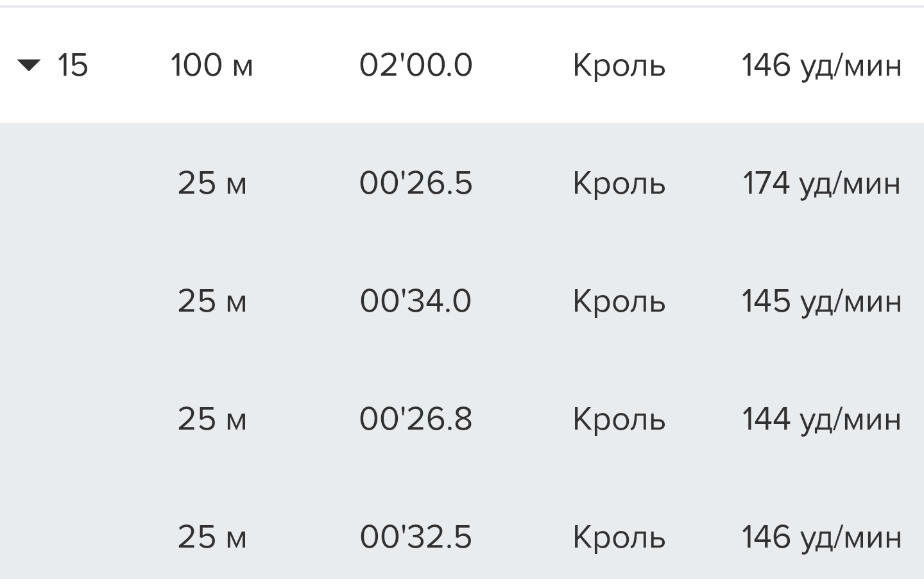Select the 25 м cell beside 00'26.8
Image resolution: width=924 pixels, height=579 pixels.
pos(212,419)
